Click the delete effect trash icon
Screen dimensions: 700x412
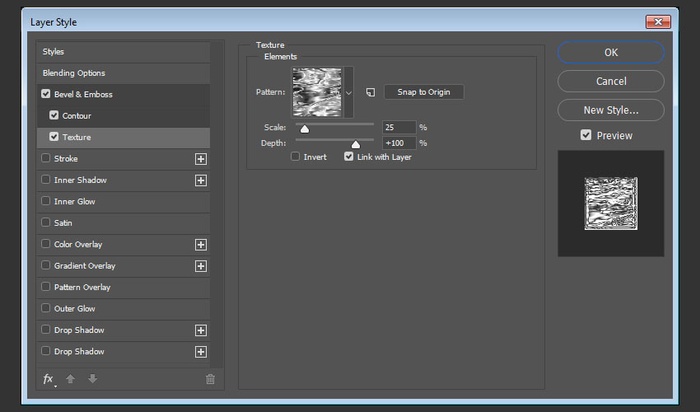pyautogui.click(x=210, y=379)
